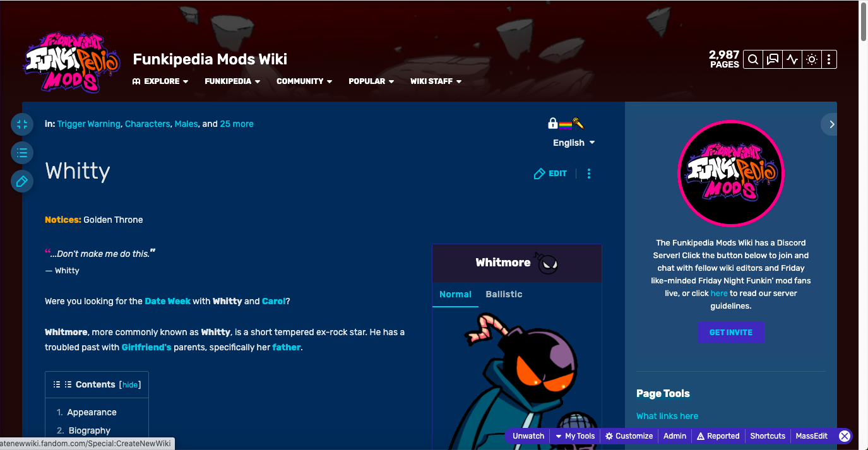Open the Characters category link

point(147,124)
